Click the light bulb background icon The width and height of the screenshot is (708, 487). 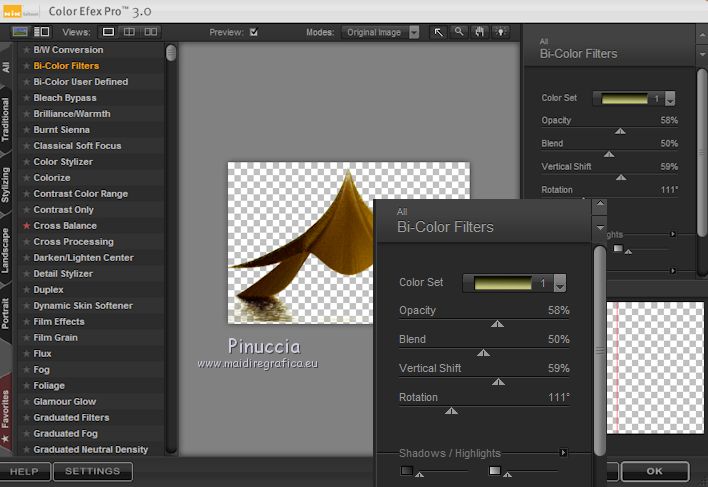500,32
